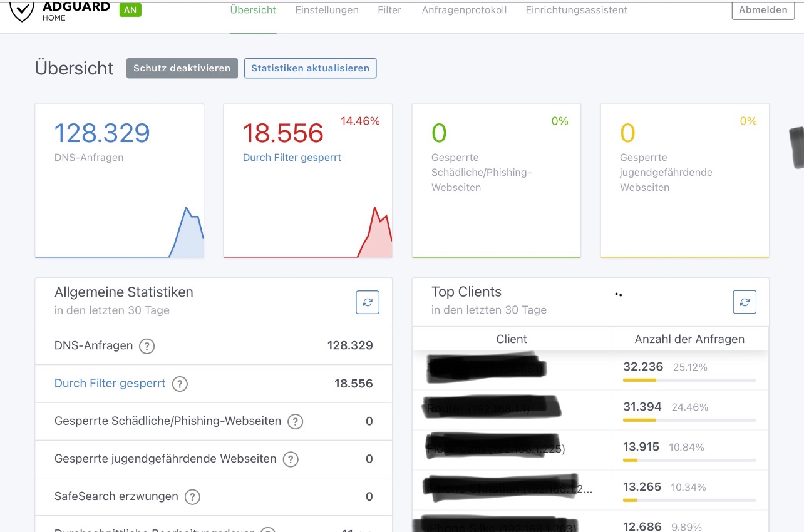The height and width of the screenshot is (532, 804).
Task: Open help icon next to SafeSearch erzwungen
Action: [192, 497]
